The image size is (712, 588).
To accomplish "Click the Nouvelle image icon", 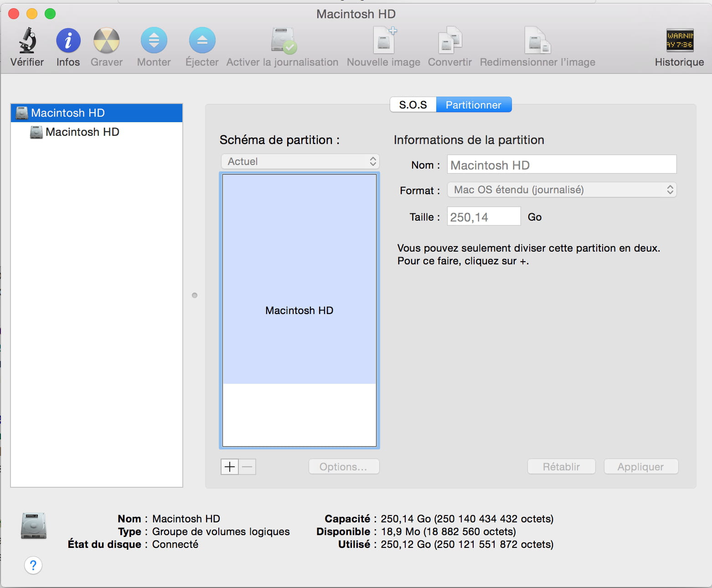I will [x=385, y=41].
